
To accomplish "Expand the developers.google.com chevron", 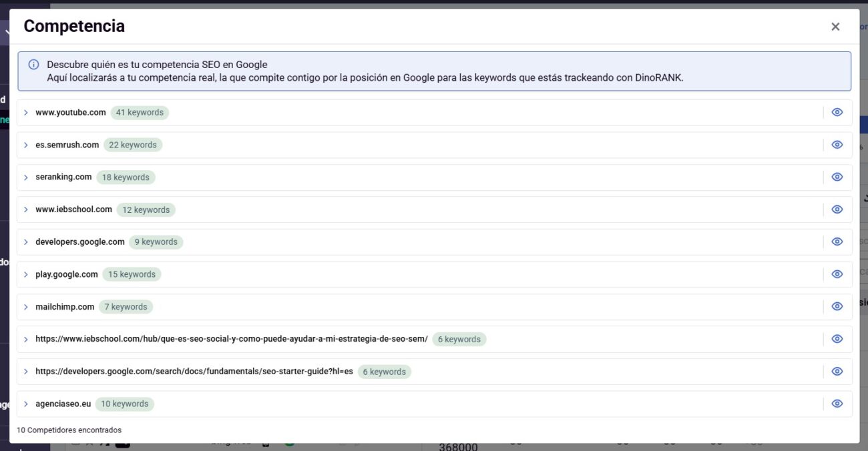I will tap(26, 242).
